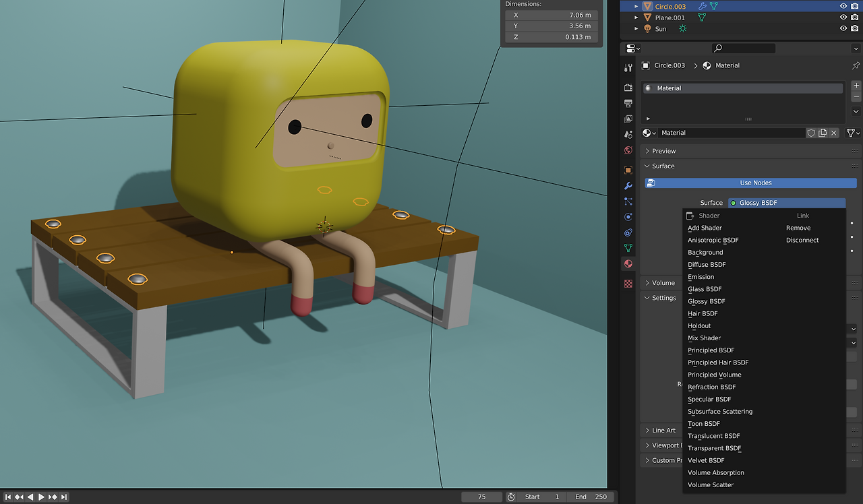Choose Anisotropic BSDF from the shader list
This screenshot has height=504, width=863.
[x=713, y=240]
